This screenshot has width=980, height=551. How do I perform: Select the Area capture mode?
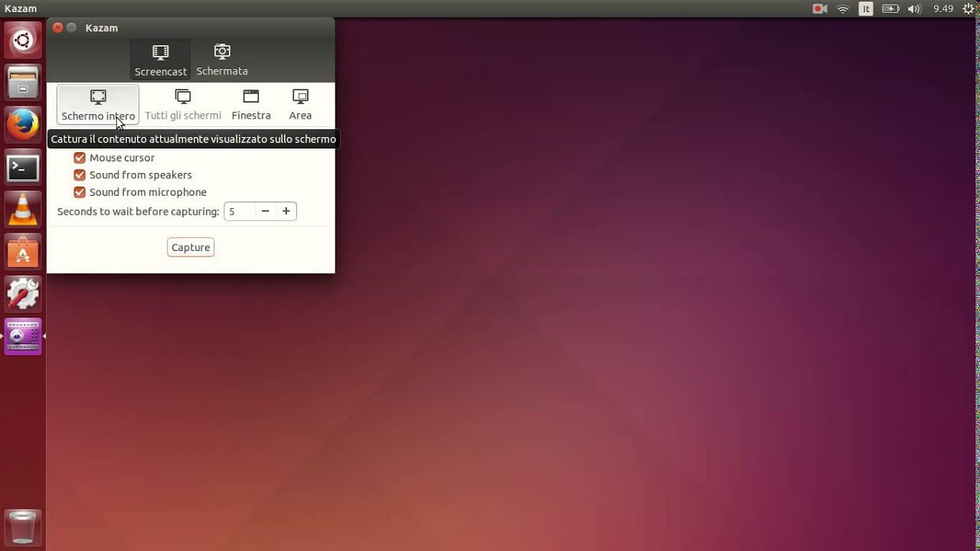[300, 105]
